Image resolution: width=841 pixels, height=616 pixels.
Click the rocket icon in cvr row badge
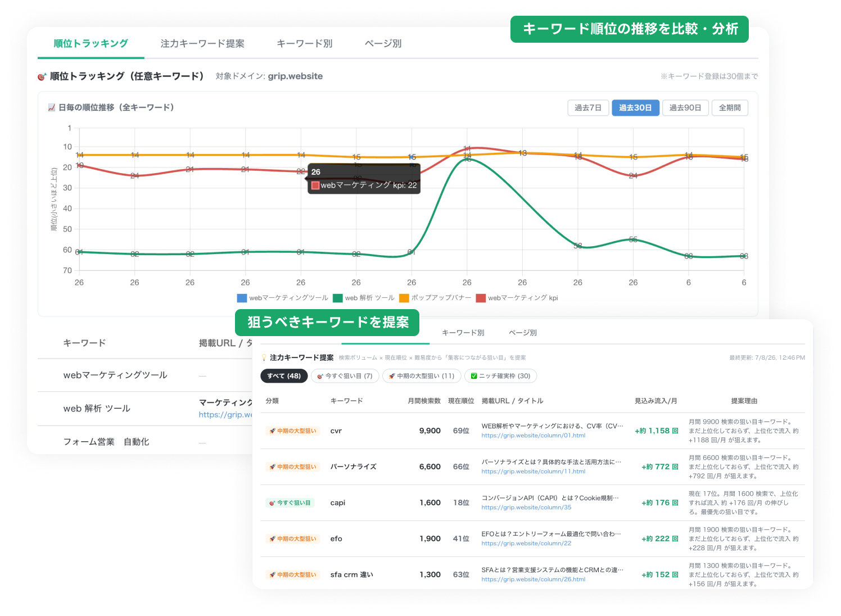pos(272,431)
